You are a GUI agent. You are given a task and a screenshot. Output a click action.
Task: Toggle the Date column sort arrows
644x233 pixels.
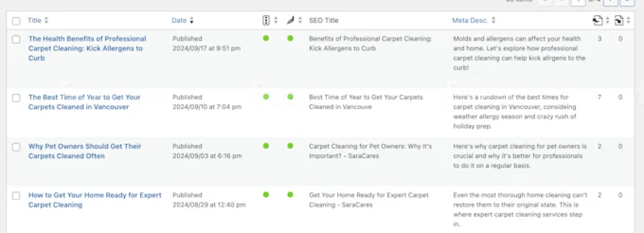click(x=192, y=20)
